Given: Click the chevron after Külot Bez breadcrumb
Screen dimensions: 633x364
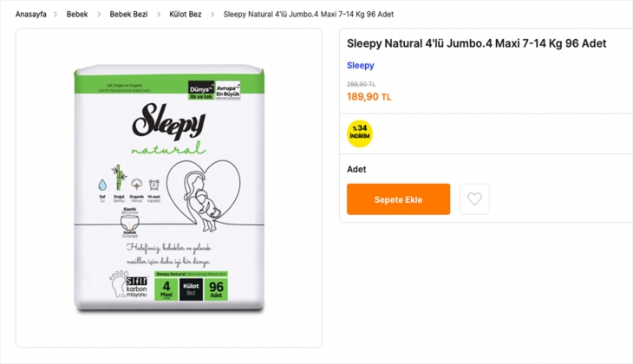Looking at the screenshot, I should click(x=212, y=15).
